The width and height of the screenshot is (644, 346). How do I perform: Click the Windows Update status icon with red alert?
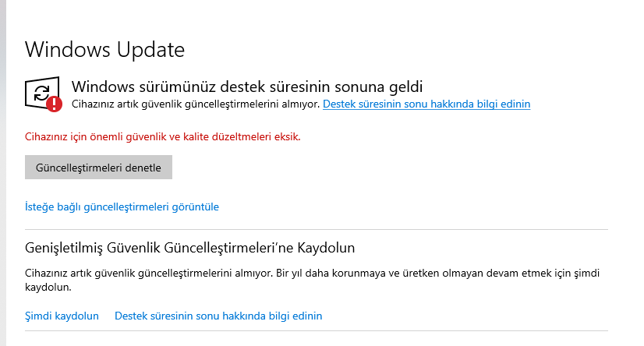[44, 94]
